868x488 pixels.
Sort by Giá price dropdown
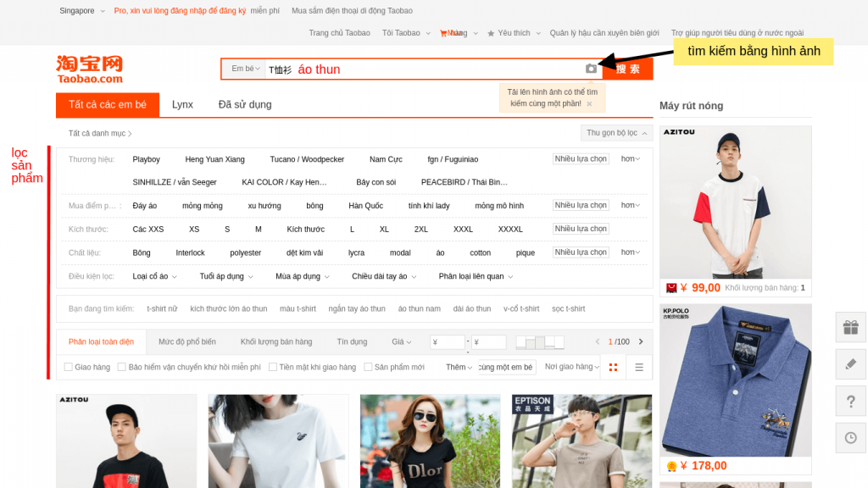[x=401, y=341]
